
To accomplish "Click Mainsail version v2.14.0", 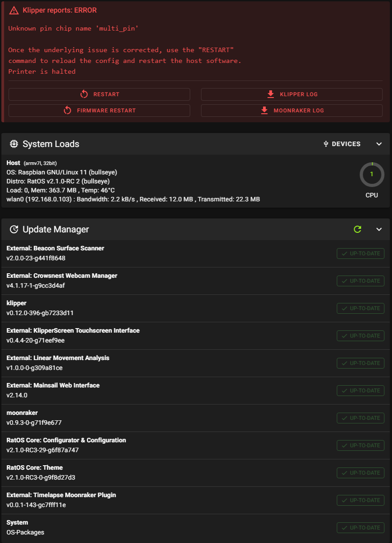I will point(17,395).
